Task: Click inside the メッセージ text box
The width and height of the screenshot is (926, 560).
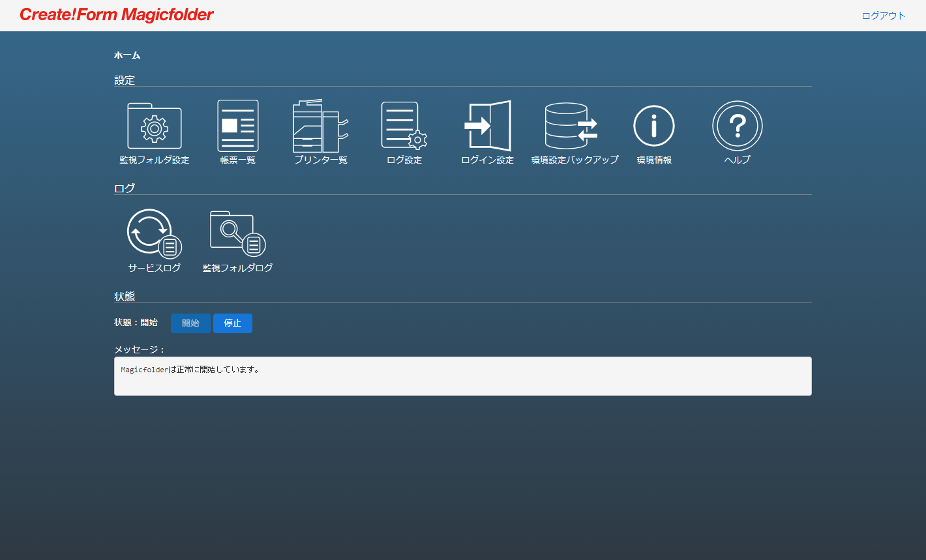Action: click(462, 376)
